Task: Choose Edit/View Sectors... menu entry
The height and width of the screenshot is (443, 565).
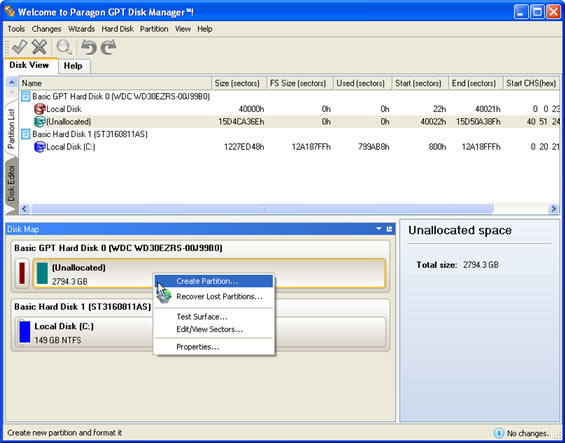Action: click(214, 329)
